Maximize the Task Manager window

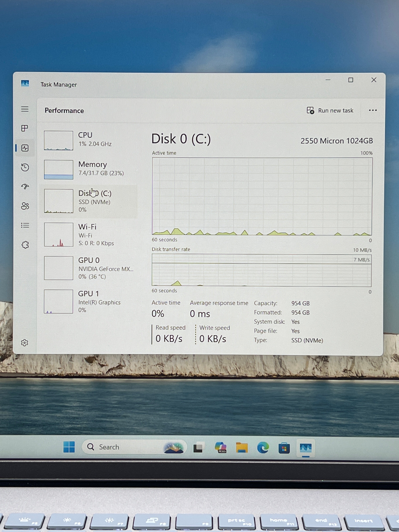pyautogui.click(x=351, y=80)
